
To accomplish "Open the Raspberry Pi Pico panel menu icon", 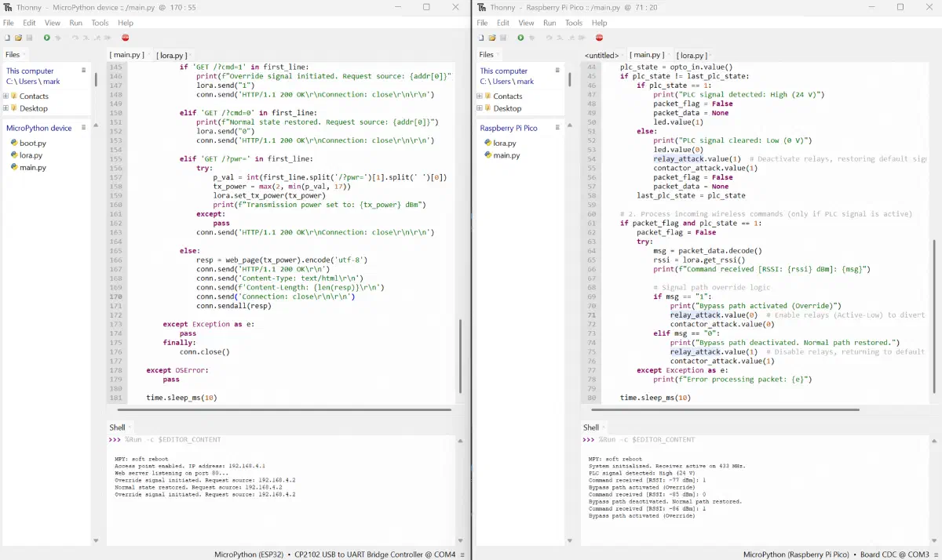I will [x=557, y=128].
